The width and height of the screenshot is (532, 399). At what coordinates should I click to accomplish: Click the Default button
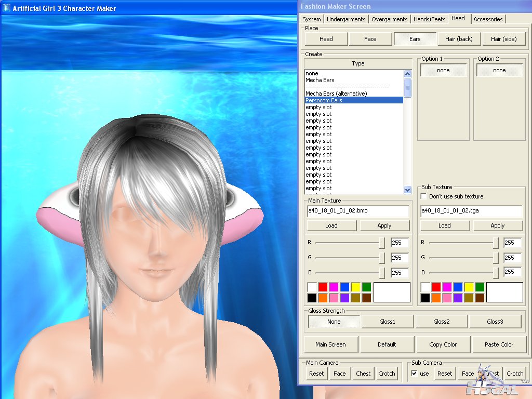pos(387,344)
